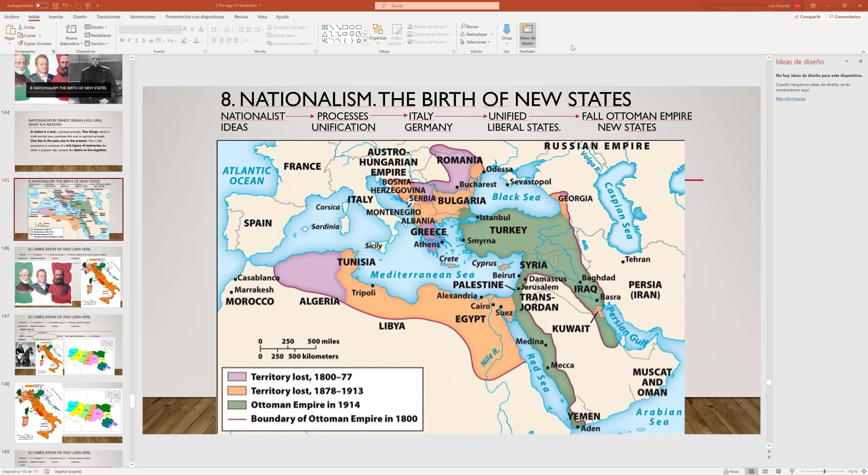Click the Más información link
Image resolution: width=868 pixels, height=475 pixels.
[790, 99]
